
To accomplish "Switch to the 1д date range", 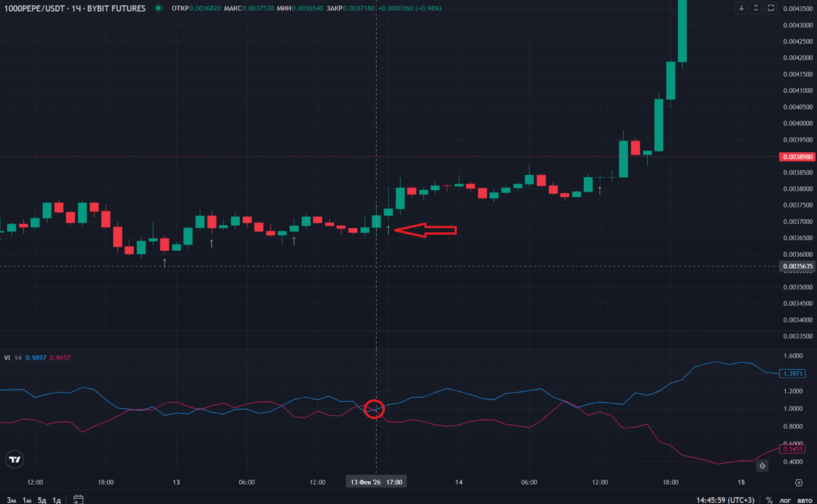I will pyautogui.click(x=56, y=500).
